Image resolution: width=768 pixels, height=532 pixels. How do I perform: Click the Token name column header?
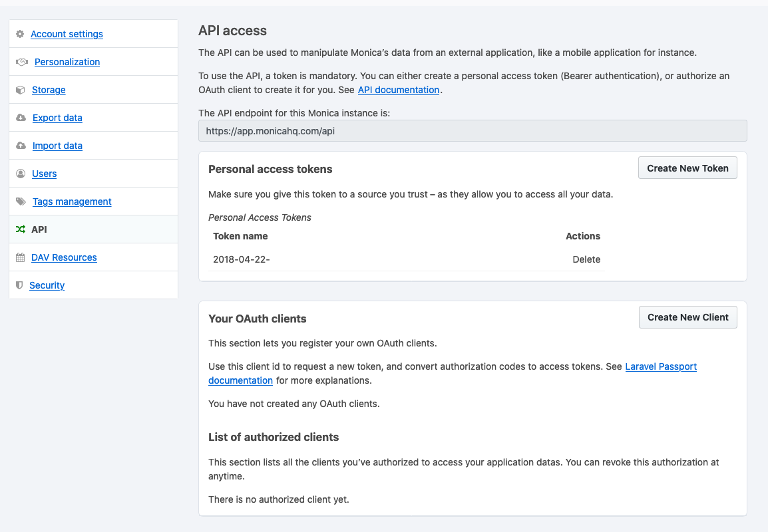click(240, 236)
